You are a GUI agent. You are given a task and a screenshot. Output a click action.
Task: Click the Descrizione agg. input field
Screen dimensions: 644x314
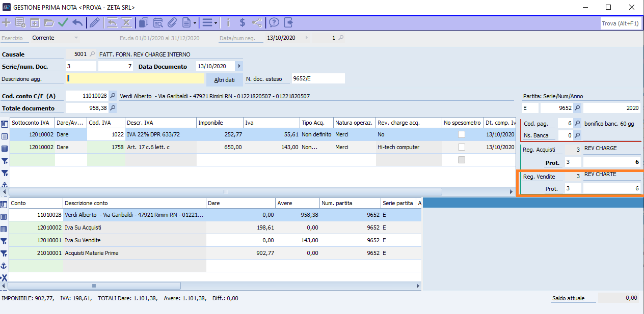(x=136, y=78)
